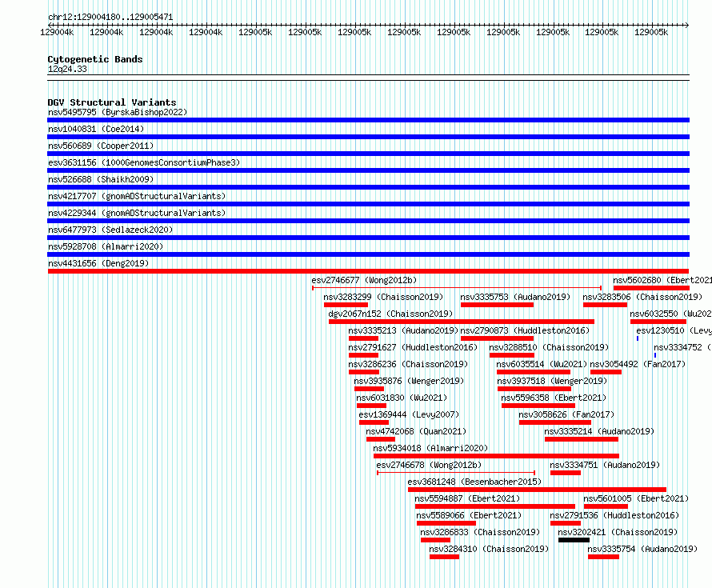Screen dimensions: 712x588
Task: Select the nsv1040831 (Coe2014) variant label
Action: (x=96, y=129)
